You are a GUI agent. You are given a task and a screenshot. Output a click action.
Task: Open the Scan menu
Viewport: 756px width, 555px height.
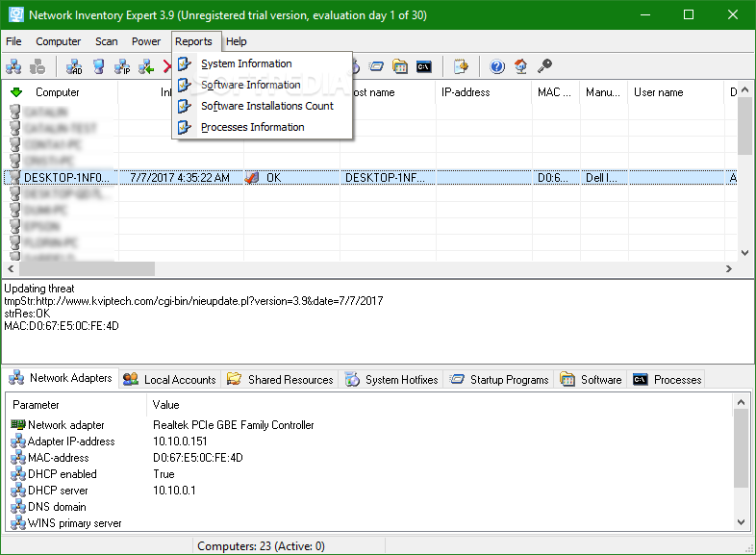click(107, 41)
